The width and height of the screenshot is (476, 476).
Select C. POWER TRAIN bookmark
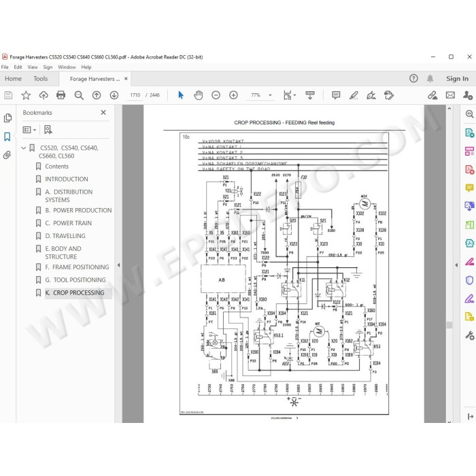(x=68, y=223)
